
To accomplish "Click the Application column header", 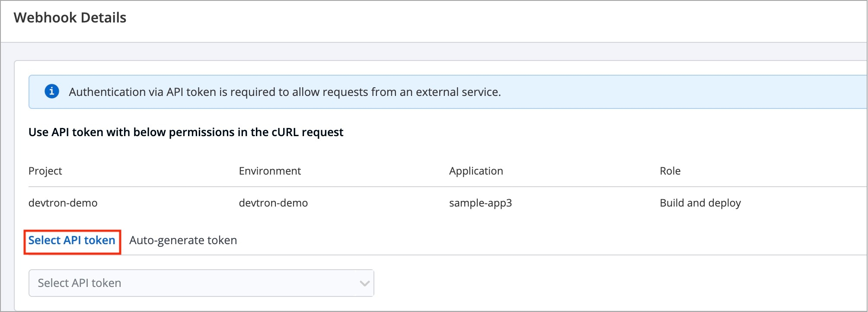I will 476,171.
